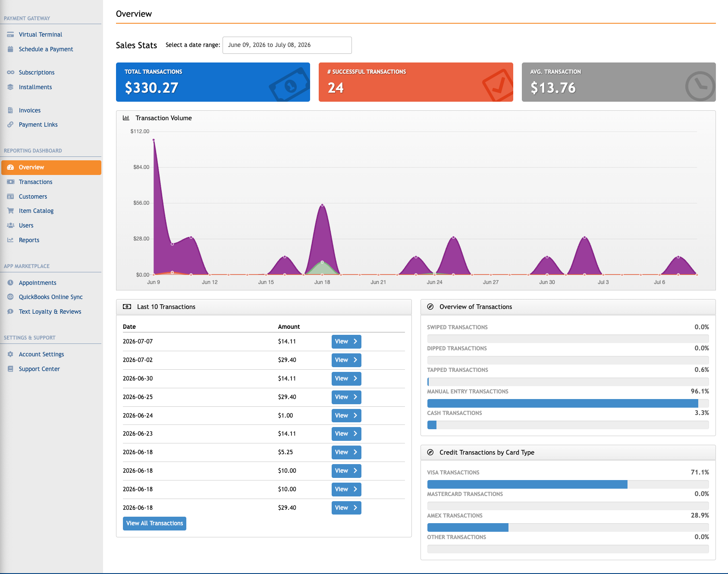This screenshot has height=574, width=728.
Task: Open the Invoices section
Action: coord(30,110)
